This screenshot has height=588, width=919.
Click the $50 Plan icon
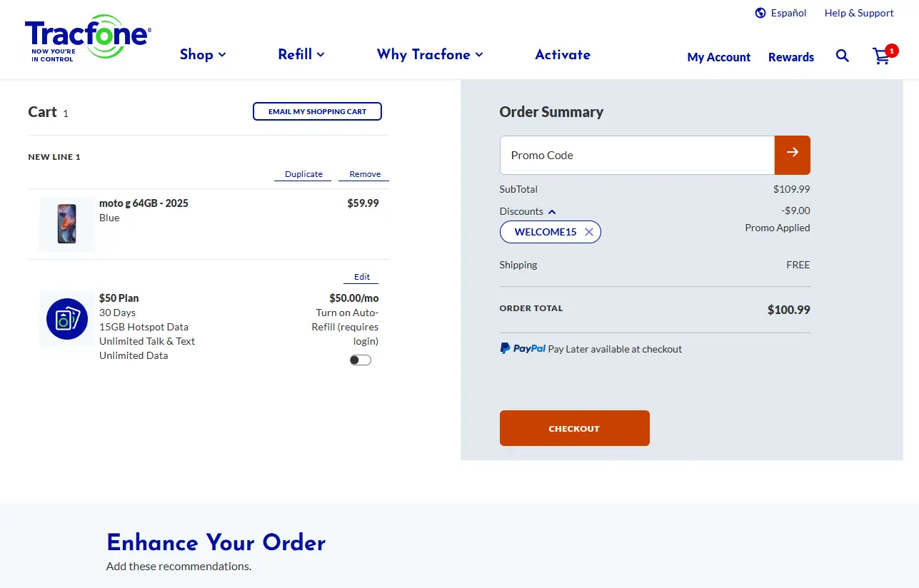[67, 319]
